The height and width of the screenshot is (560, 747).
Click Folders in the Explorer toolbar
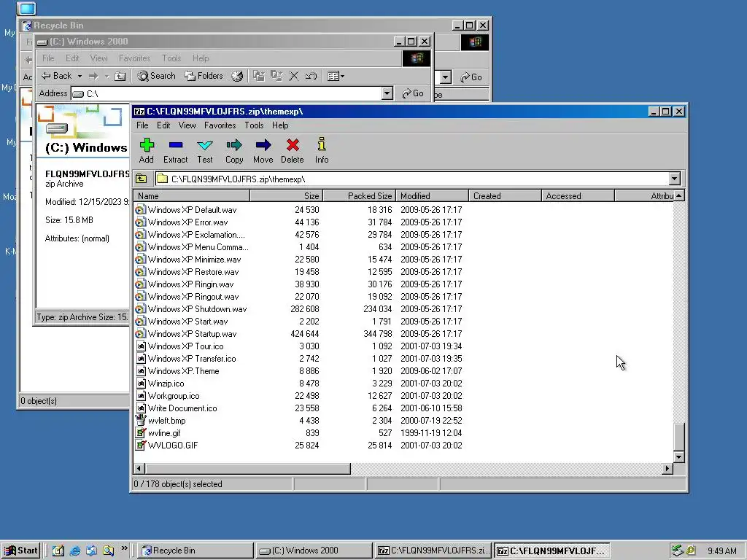pos(204,76)
